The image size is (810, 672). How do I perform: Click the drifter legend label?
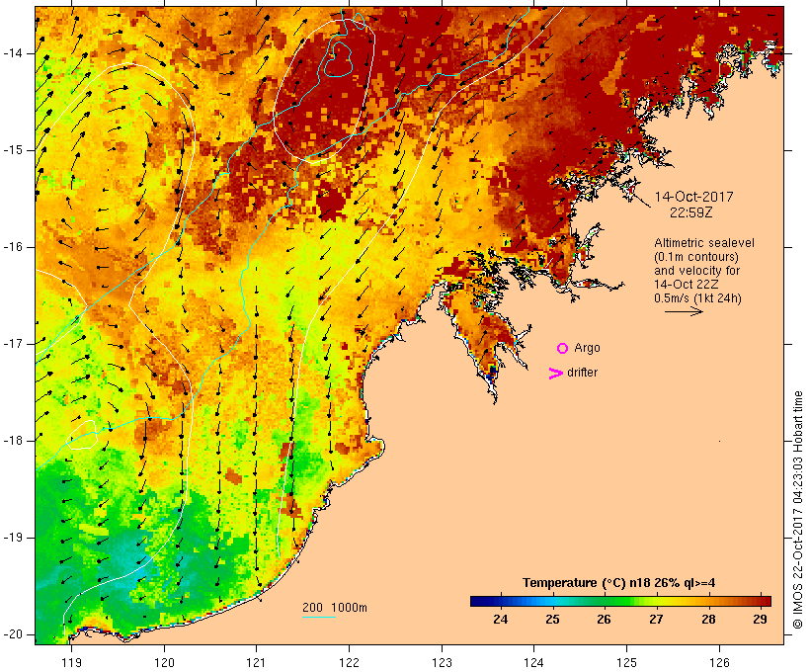[x=582, y=373]
